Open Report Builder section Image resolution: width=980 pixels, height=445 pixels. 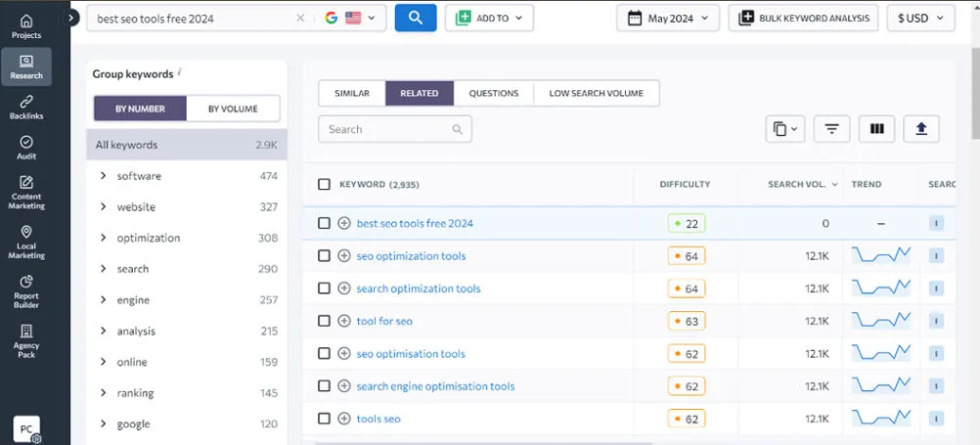pyautogui.click(x=26, y=291)
